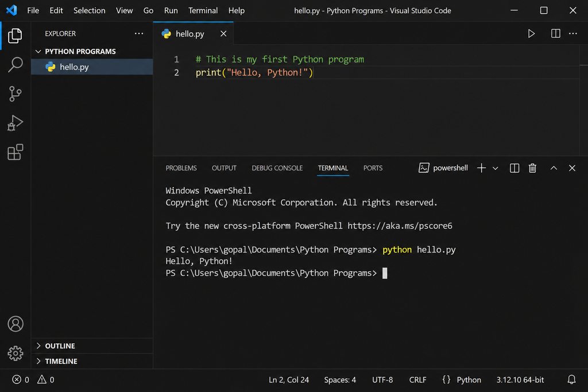Split the editor to the right
The image size is (588, 392).
(555, 34)
